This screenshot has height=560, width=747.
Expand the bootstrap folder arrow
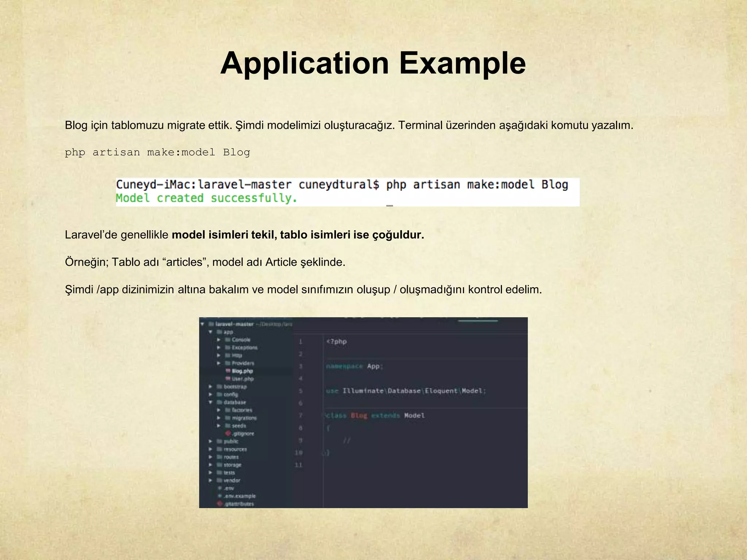pos(210,386)
